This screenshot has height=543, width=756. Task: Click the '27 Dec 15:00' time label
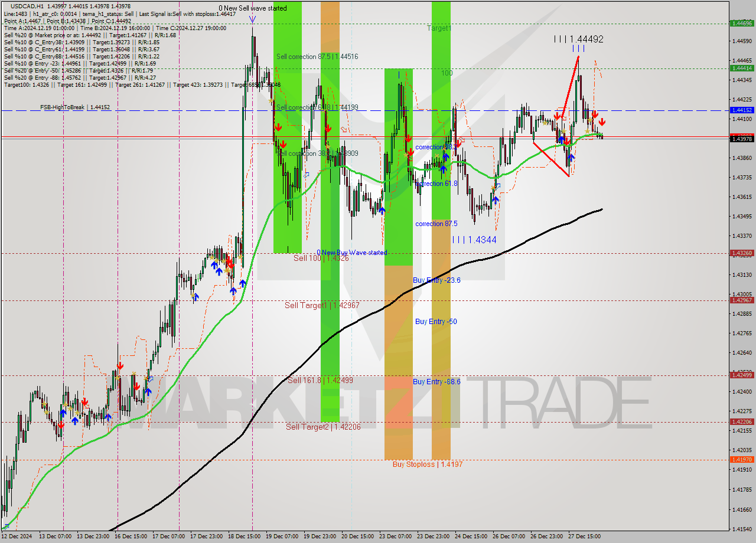pyautogui.click(x=585, y=537)
